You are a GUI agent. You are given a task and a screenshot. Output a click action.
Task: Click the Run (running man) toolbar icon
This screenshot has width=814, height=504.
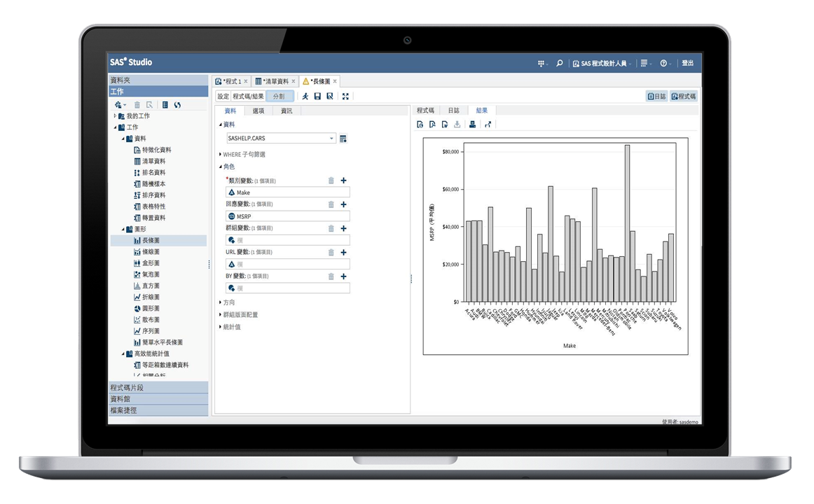click(x=305, y=97)
